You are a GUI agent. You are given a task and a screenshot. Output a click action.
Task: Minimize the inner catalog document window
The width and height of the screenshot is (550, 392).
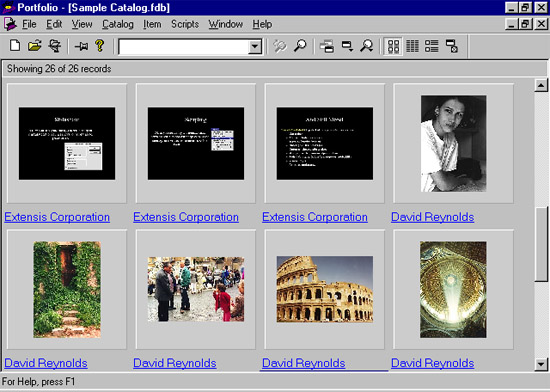(512, 24)
